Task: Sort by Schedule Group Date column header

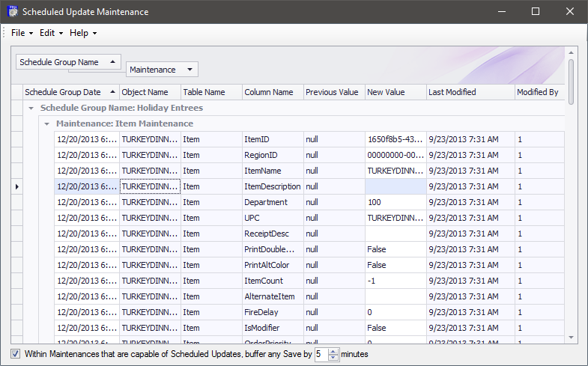Action: [x=70, y=92]
